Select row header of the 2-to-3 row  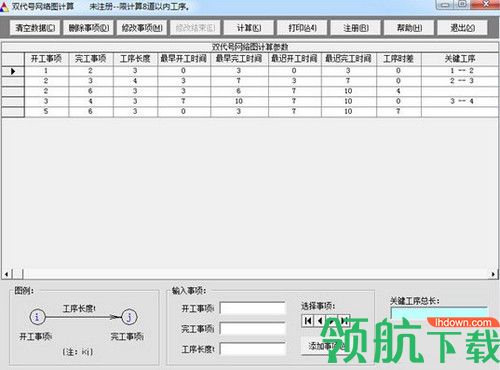click(13, 81)
